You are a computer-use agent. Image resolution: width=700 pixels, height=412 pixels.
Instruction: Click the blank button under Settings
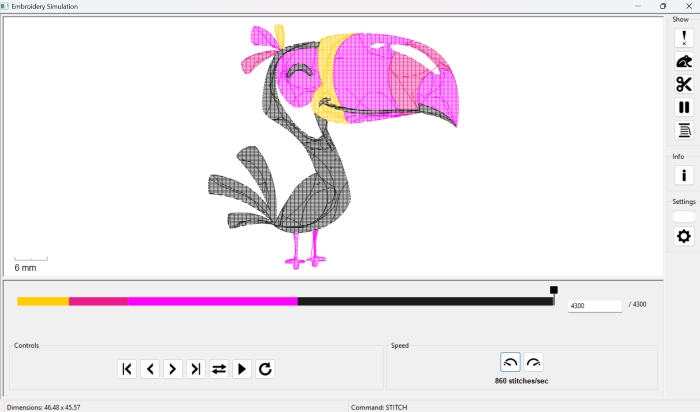tap(684, 217)
